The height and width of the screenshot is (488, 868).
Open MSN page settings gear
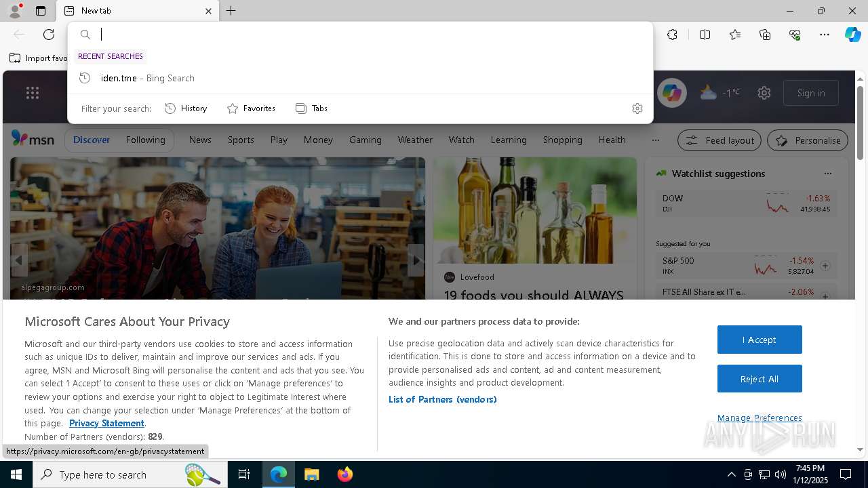[764, 93]
